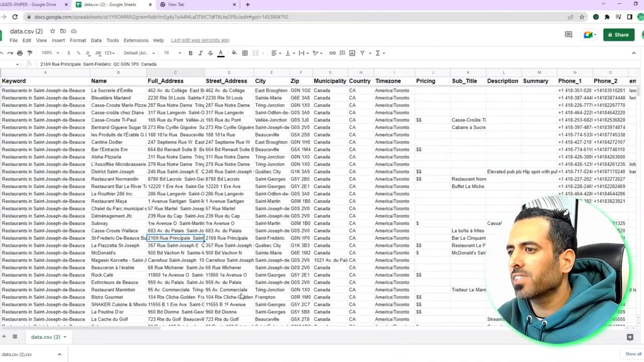Screen dimensions: 644x362
Task: Open download options for data.csv (2).csv
Action: click(x=59, y=354)
